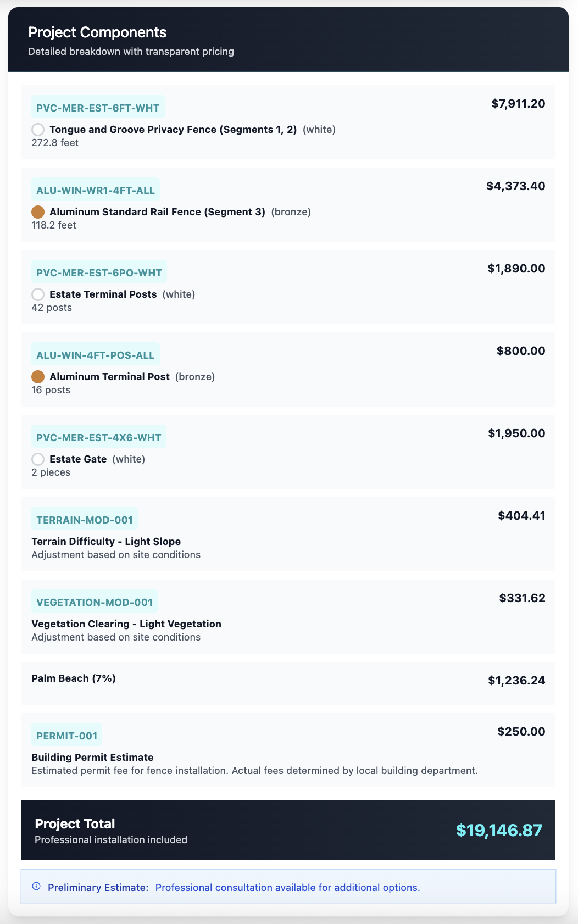Select the ALU-WIN-WR1-4FT-ALL SKU tag
The width and height of the screenshot is (578, 924).
click(96, 190)
